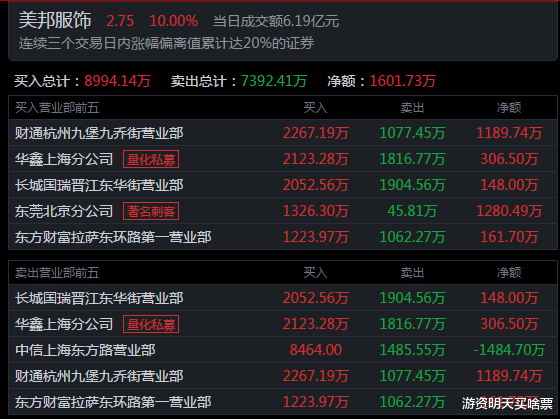Image resolution: width=560 pixels, height=419 pixels.
Task: Click 1904.56万 in the buy-top-five table
Action: tap(412, 185)
